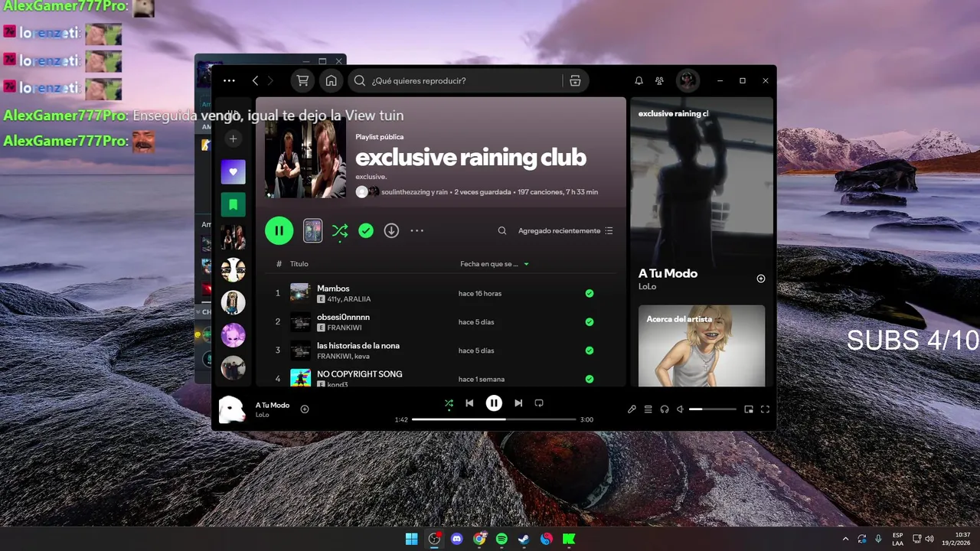
Task: Open Connect to a device headphones icon
Action: [x=665, y=409]
